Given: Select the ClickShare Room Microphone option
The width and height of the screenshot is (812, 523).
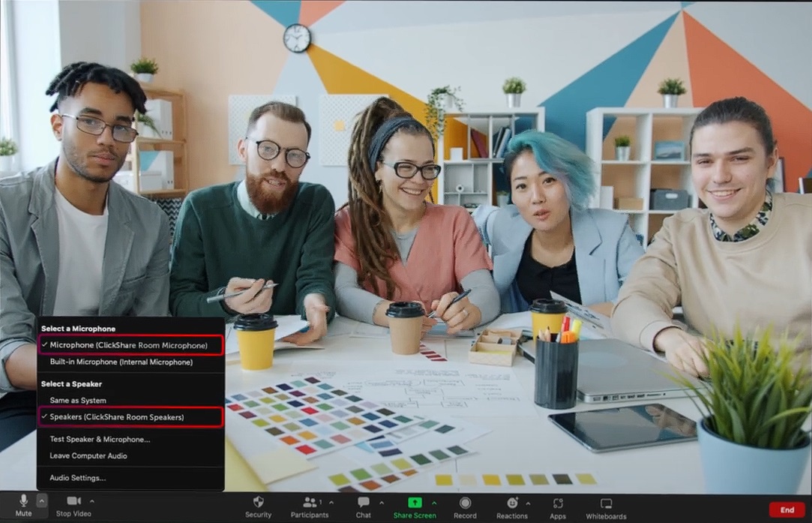Looking at the screenshot, I should tap(129, 345).
